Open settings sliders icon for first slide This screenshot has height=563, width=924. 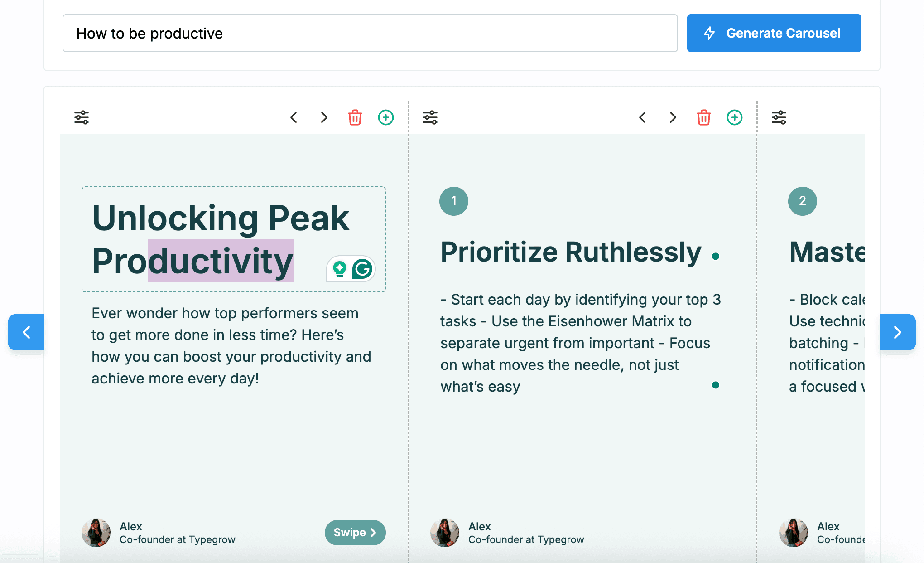click(82, 117)
